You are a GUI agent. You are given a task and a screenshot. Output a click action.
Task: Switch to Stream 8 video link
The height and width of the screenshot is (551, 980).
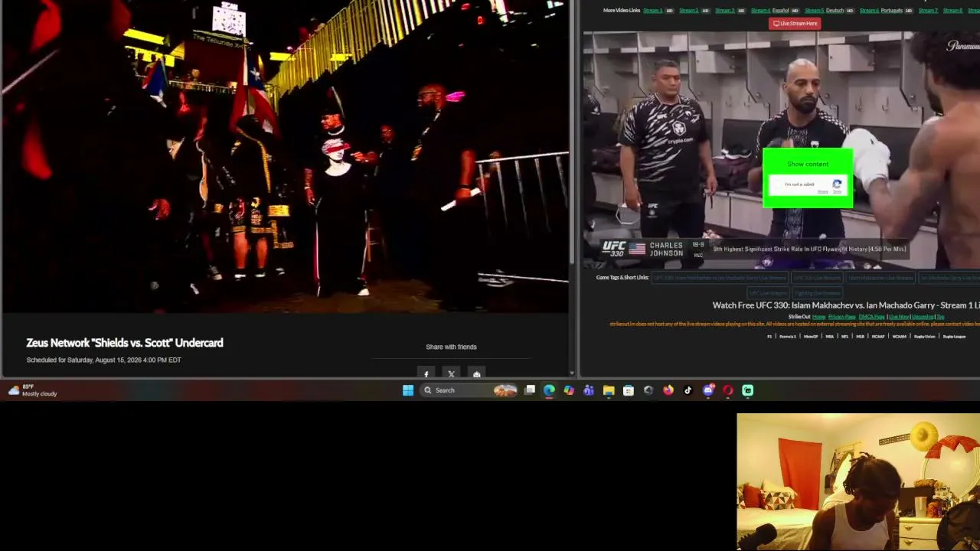click(x=953, y=11)
